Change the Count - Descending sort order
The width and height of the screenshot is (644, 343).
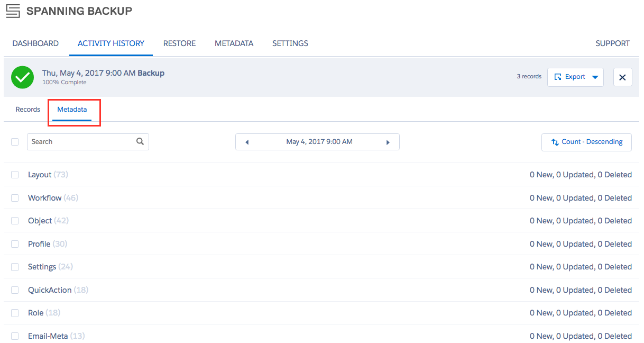click(586, 142)
